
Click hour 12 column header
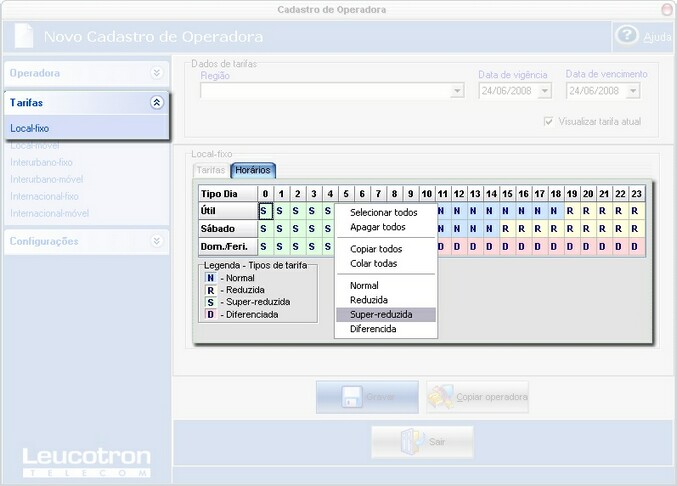(x=459, y=194)
